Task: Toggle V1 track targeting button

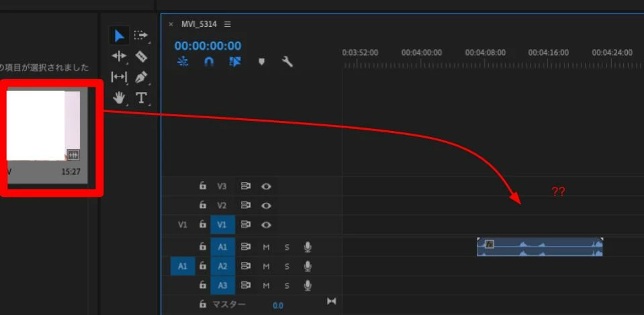Action: pos(222,224)
